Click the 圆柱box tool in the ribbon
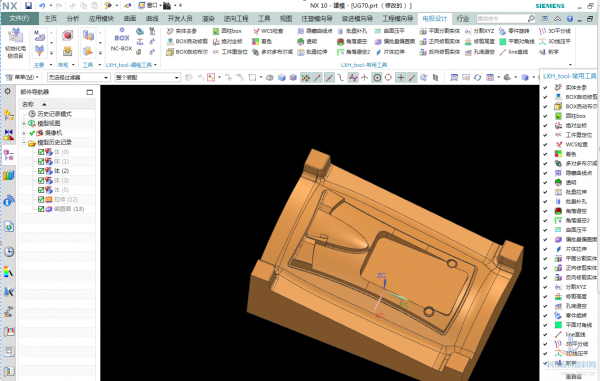This screenshot has width=600, height=381. 227,31
